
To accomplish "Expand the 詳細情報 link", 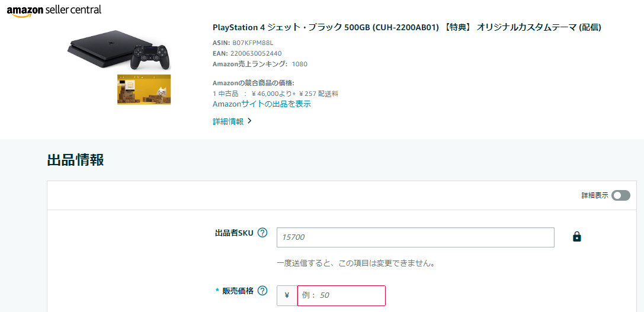I will 228,121.
